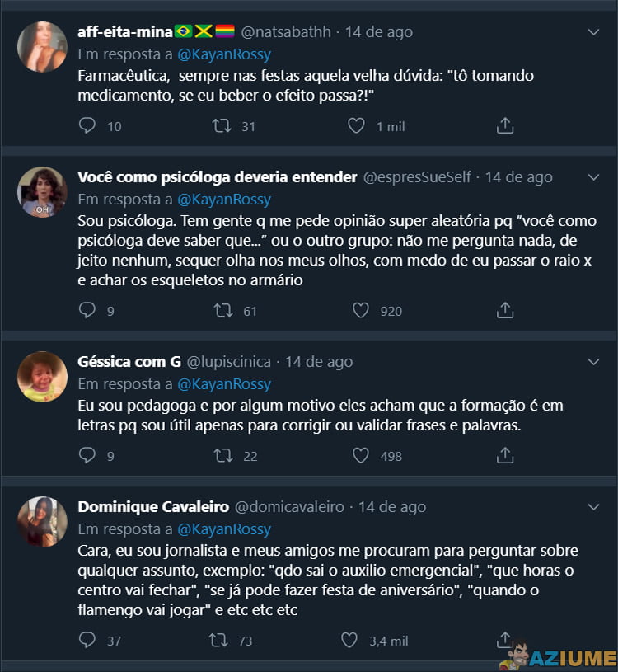This screenshot has width=618, height=672.
Task: Click the share icon on aff-eita-mina's tweet
Action: pyautogui.click(x=505, y=126)
